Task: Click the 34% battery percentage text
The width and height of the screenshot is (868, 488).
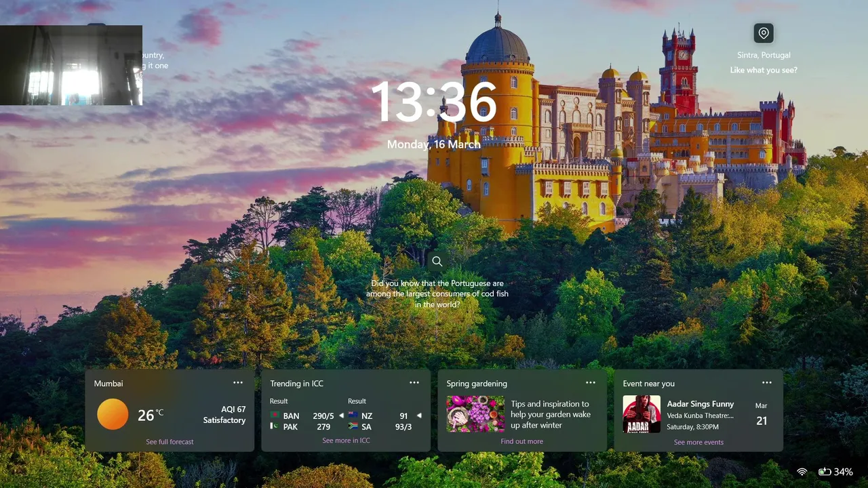Action: pyautogui.click(x=844, y=472)
